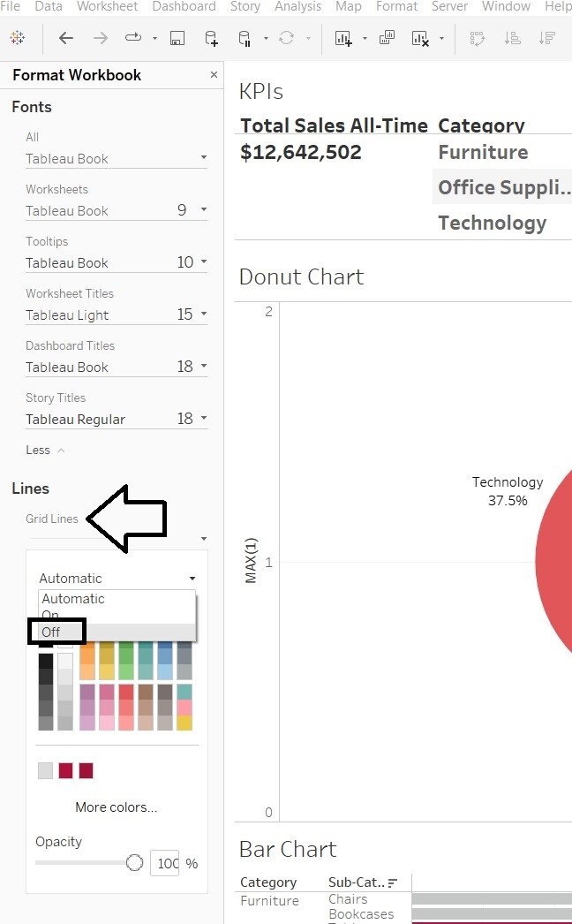
Task: Open the new worksheet dropdown arrow
Action: click(x=365, y=39)
